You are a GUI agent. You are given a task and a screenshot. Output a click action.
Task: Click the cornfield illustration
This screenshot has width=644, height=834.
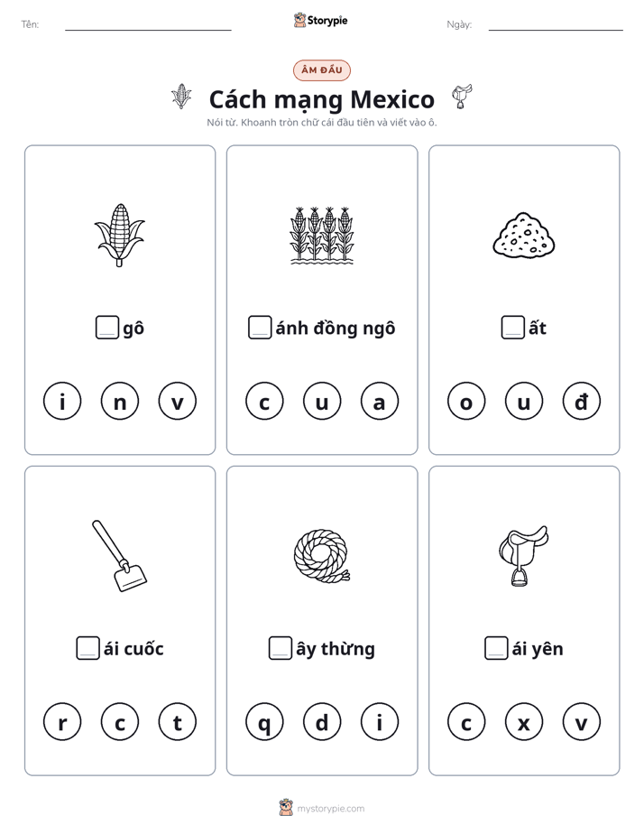(x=322, y=235)
